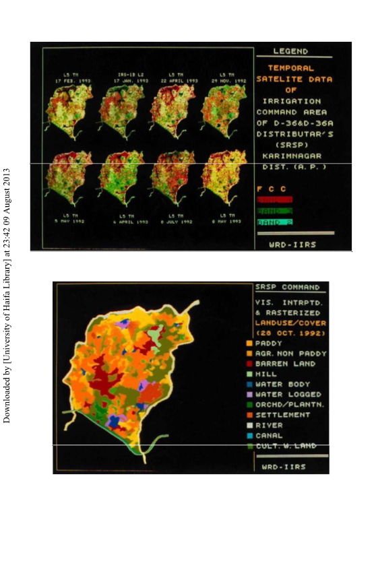Select the 17 FEB. 1993 satellite image
The width and height of the screenshot is (378, 588).
(69, 111)
